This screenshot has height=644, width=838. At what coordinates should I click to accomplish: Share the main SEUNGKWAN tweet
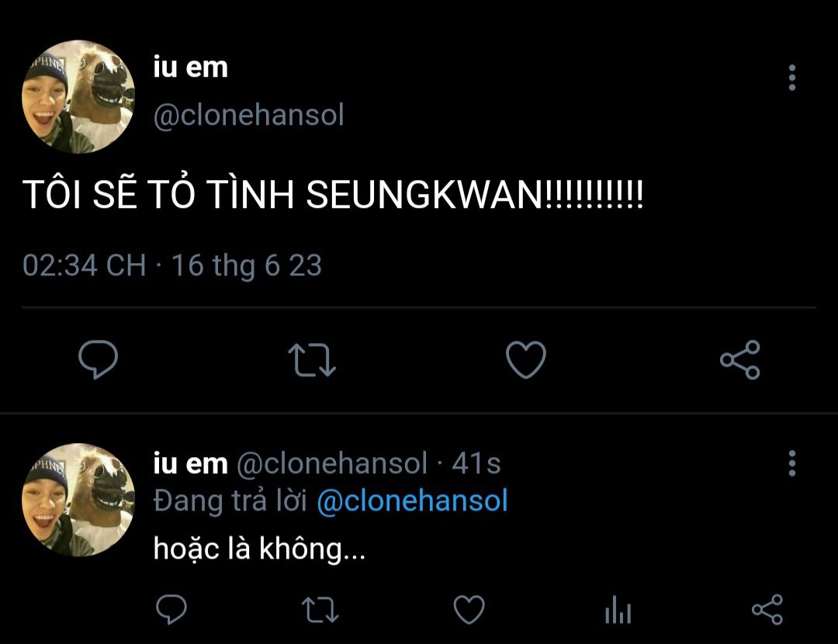[x=739, y=360]
